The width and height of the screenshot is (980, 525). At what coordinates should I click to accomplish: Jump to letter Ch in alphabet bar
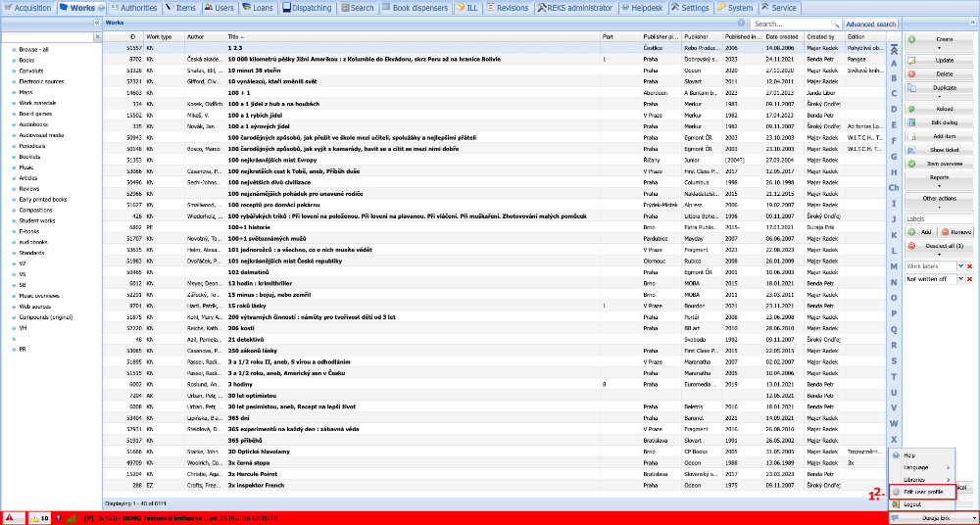(894, 187)
